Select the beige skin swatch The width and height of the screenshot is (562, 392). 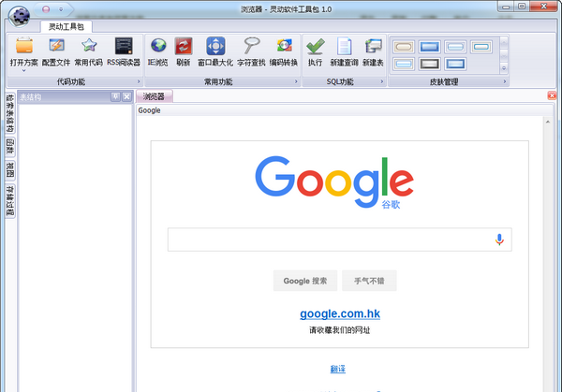(x=404, y=47)
